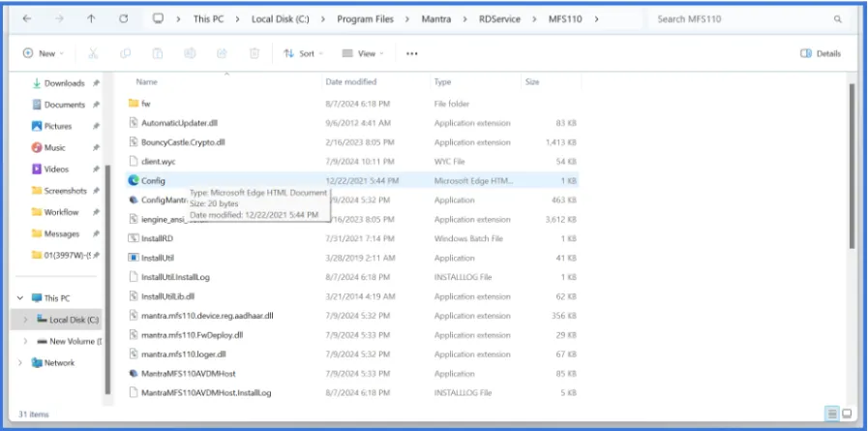The width and height of the screenshot is (868, 431).
Task: Expand the Network tree node
Action: click(x=20, y=363)
